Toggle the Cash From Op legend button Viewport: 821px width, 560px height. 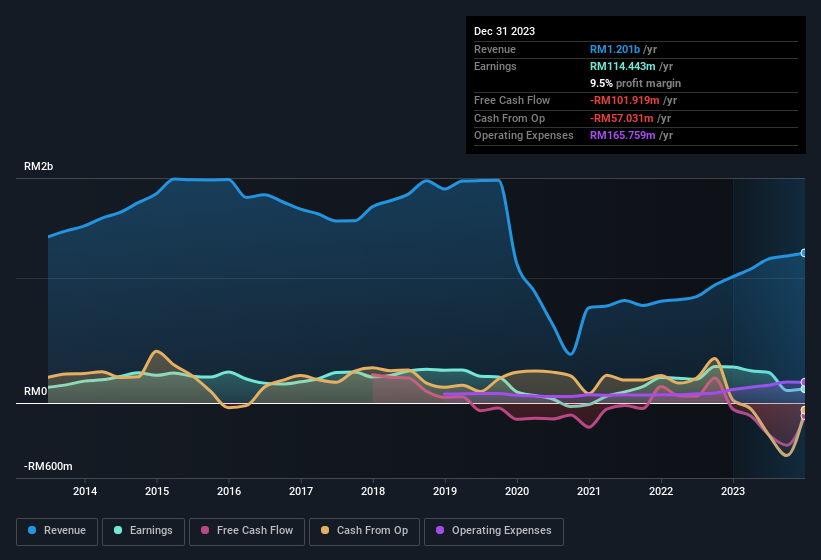[364, 531]
